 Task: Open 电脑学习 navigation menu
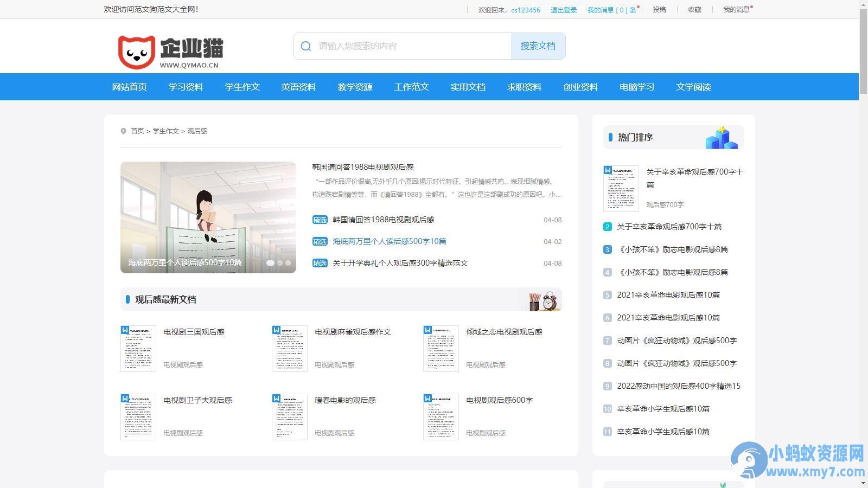(637, 87)
